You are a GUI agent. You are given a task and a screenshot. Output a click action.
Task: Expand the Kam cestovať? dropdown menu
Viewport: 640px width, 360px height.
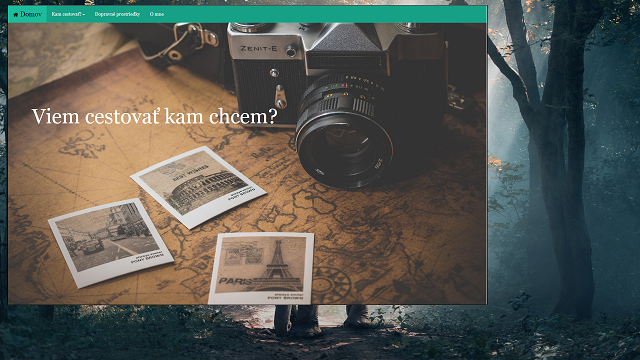(68, 14)
